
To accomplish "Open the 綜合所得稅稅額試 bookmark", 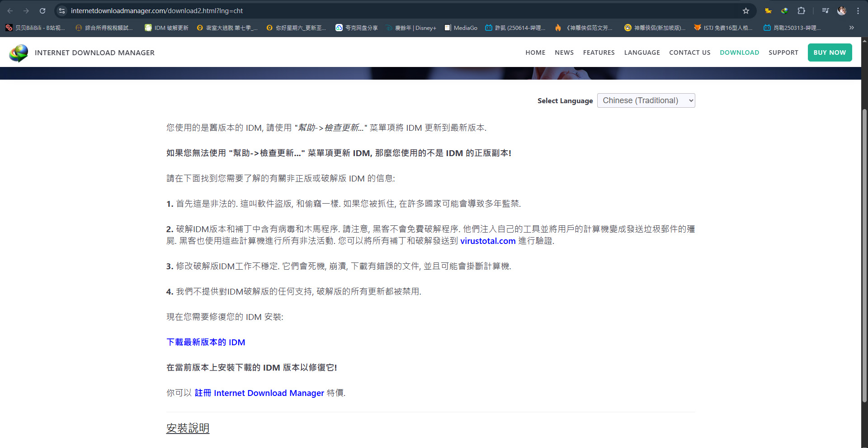I will [x=104, y=28].
